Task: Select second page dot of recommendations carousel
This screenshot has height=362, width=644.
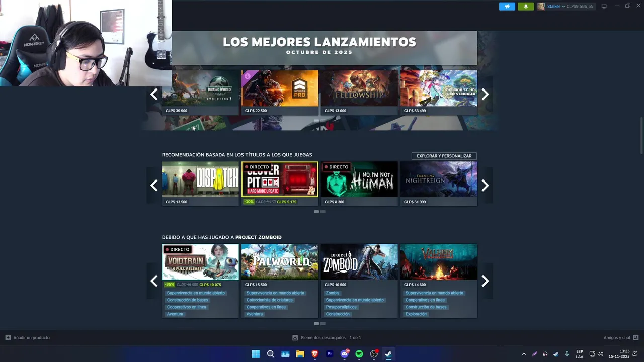Action: pos(323,212)
